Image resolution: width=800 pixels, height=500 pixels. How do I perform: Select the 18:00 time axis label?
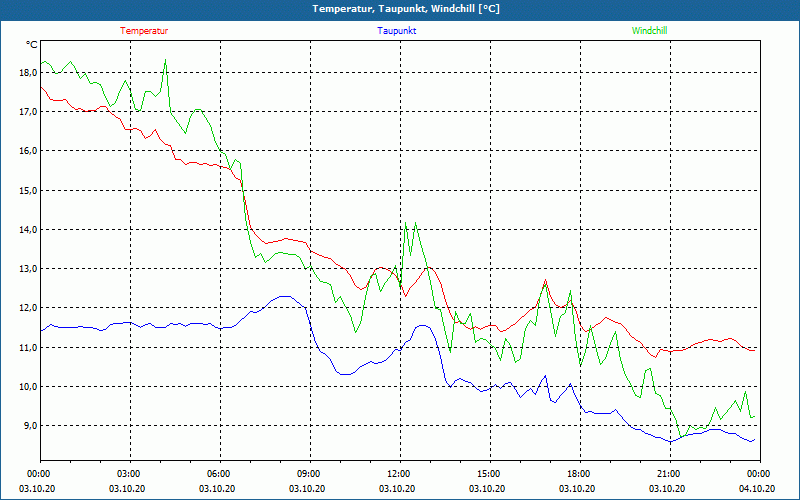pyautogui.click(x=581, y=473)
